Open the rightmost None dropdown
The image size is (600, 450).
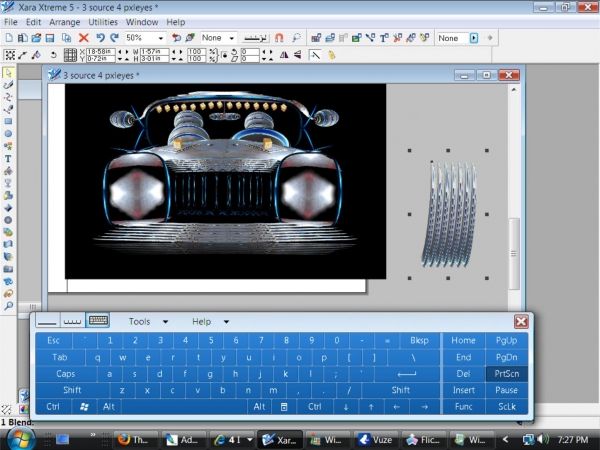[474, 38]
